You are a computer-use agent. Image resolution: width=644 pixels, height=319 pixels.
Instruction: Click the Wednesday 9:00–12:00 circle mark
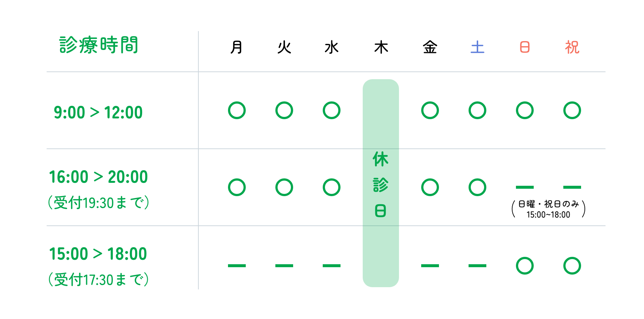click(332, 110)
